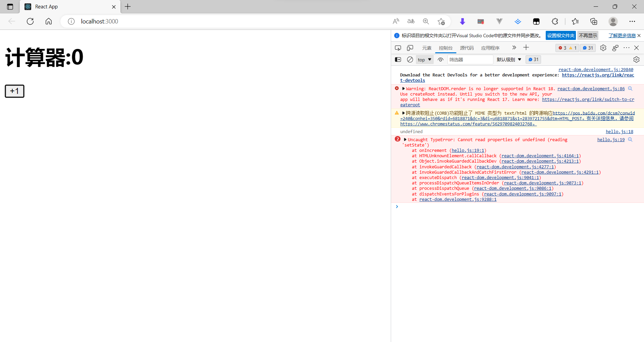Toggle the device emulation mode icon

point(410,48)
